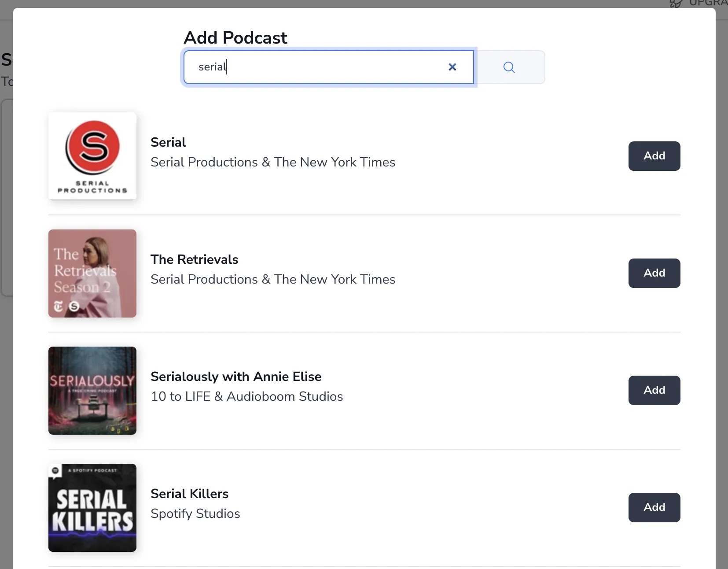Open the Serial Productions cover thumbnail
The height and width of the screenshot is (569, 728).
click(92, 156)
